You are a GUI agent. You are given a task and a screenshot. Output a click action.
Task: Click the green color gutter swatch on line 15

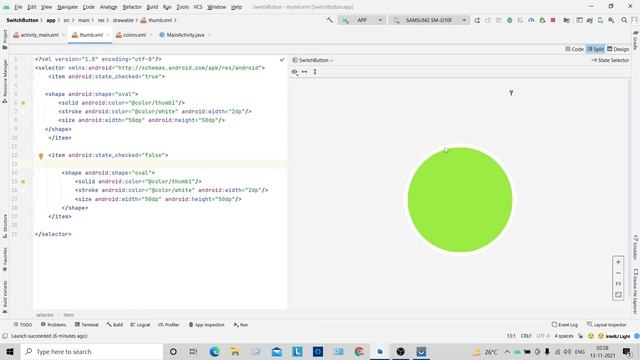[x=23, y=182]
